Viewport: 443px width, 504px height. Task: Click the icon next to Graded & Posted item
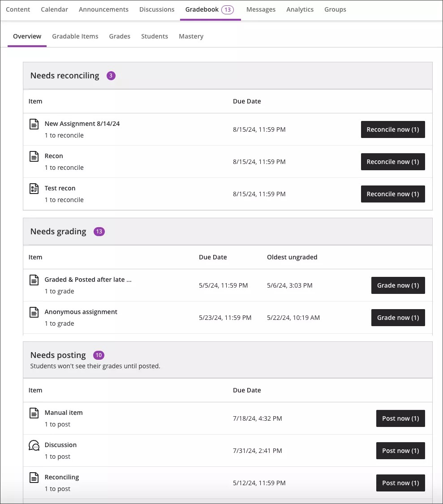[x=34, y=280]
